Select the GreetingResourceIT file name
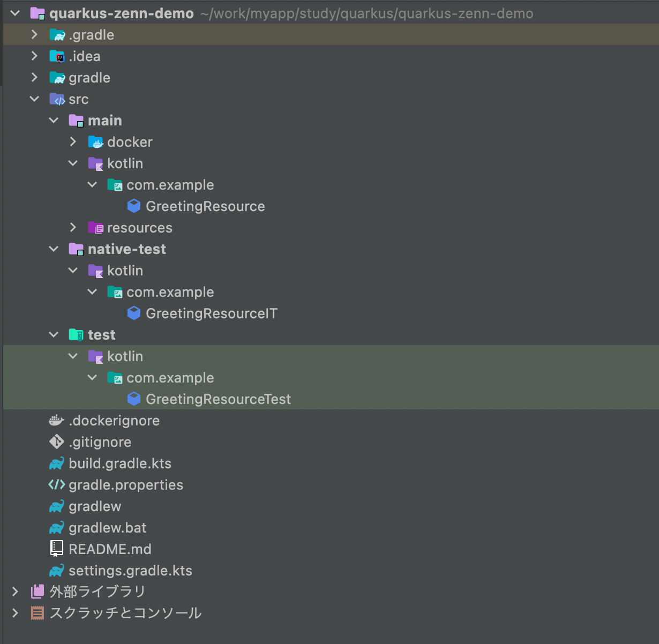The width and height of the screenshot is (659, 644). click(212, 313)
